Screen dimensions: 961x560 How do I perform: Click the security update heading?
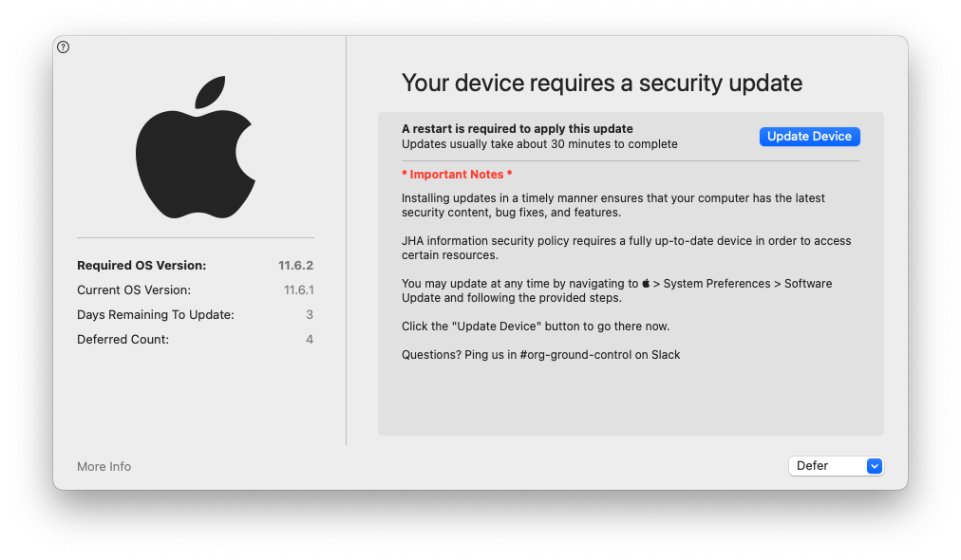(x=602, y=84)
